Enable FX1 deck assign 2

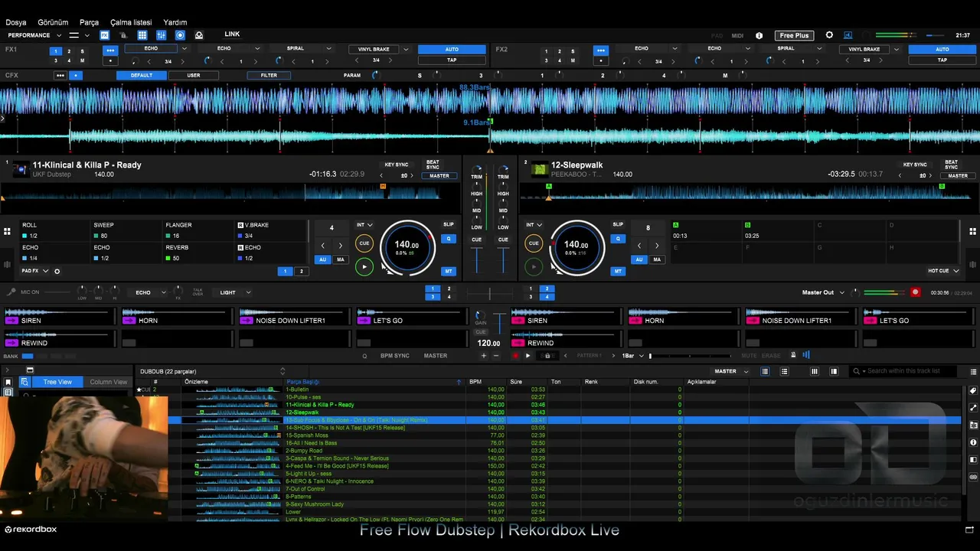(x=69, y=51)
